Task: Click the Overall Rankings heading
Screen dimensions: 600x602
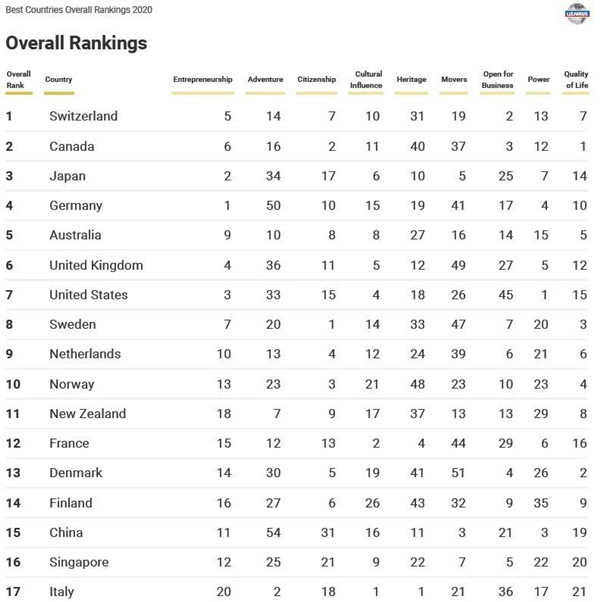Action: [76, 43]
